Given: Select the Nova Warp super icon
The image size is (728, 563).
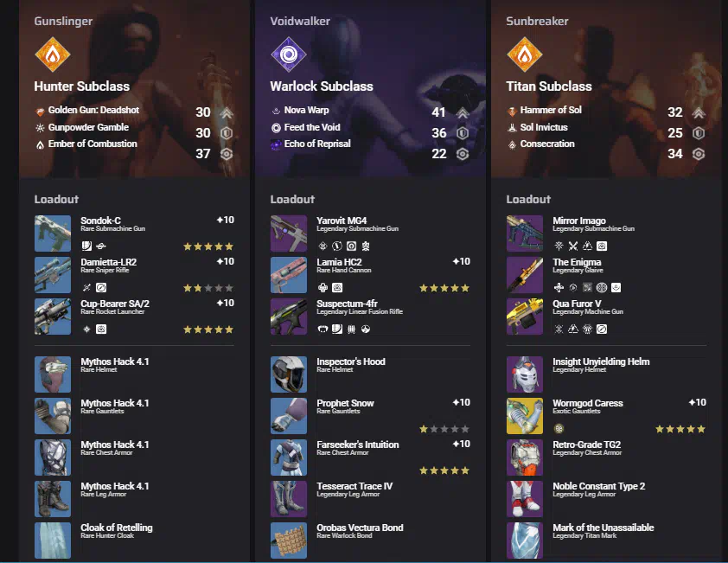Looking at the screenshot, I should [x=276, y=111].
